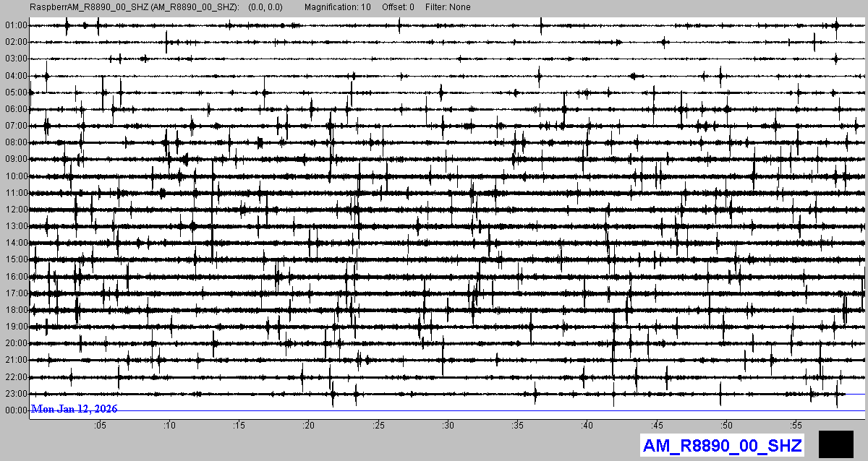Select the 07:00 hour trace label
This screenshot has width=868, height=461.
point(16,126)
